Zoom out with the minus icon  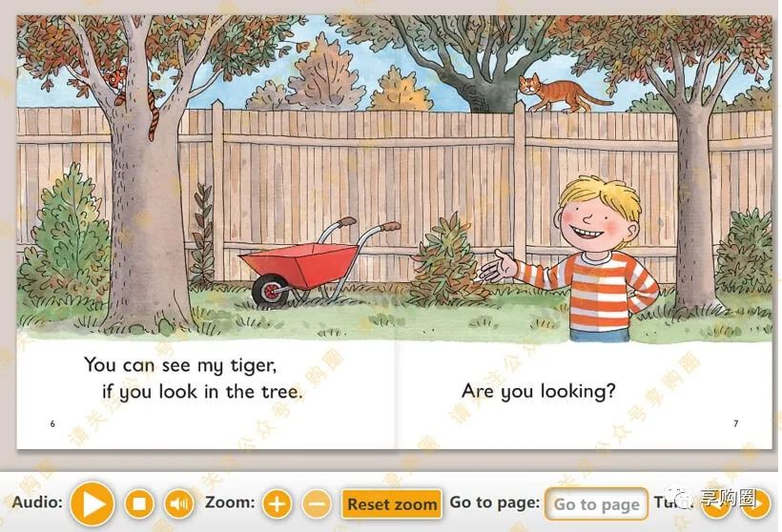tap(317, 503)
